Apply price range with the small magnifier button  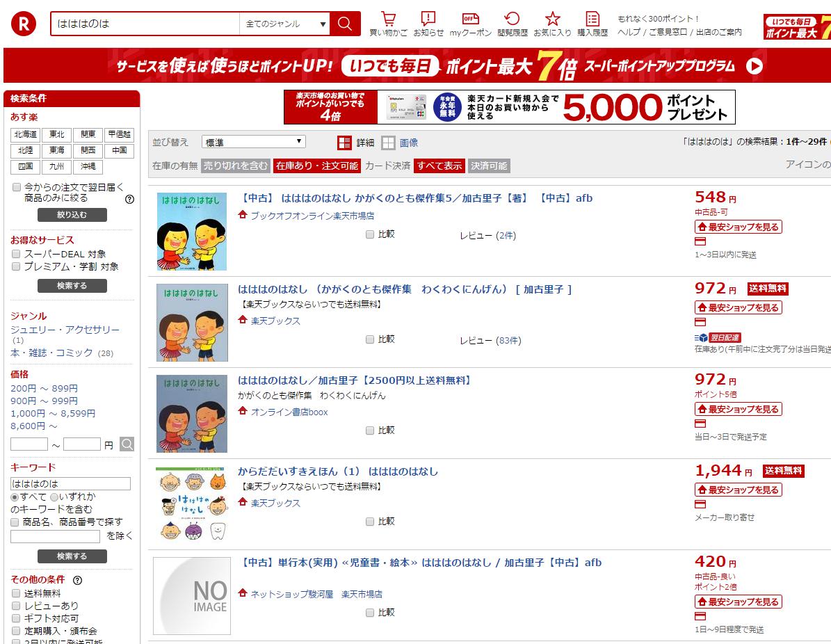click(x=127, y=444)
